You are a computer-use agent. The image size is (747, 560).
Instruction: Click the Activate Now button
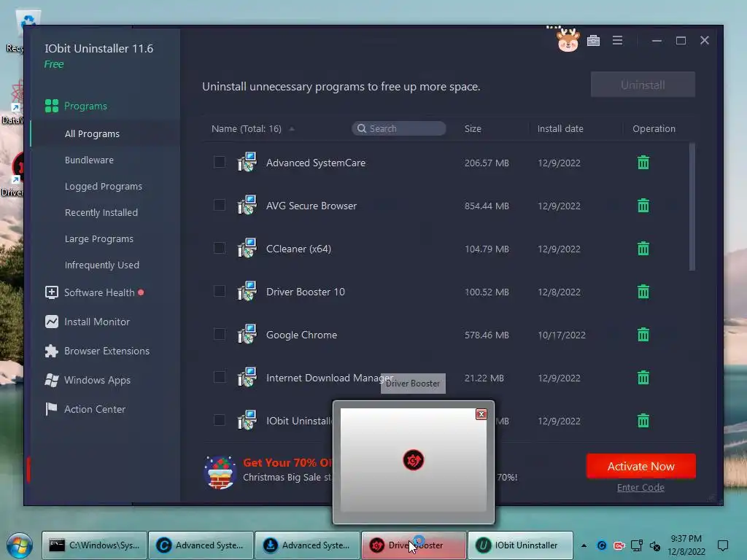point(640,466)
